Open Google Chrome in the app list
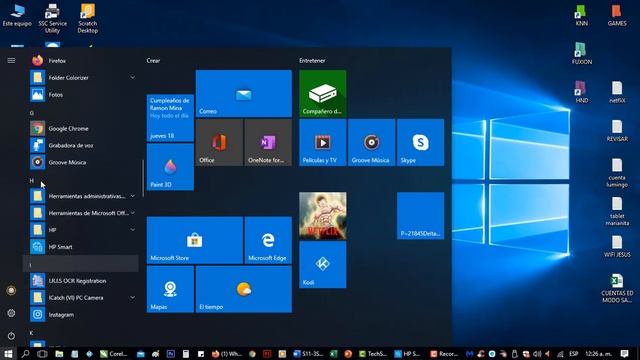Image resolution: width=640 pixels, height=360 pixels. 80,128
